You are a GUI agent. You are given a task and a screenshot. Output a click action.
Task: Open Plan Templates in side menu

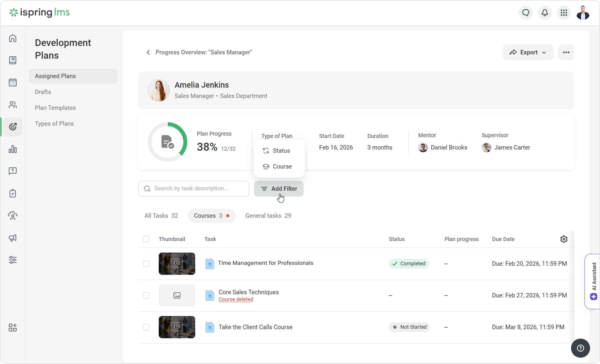pos(55,108)
